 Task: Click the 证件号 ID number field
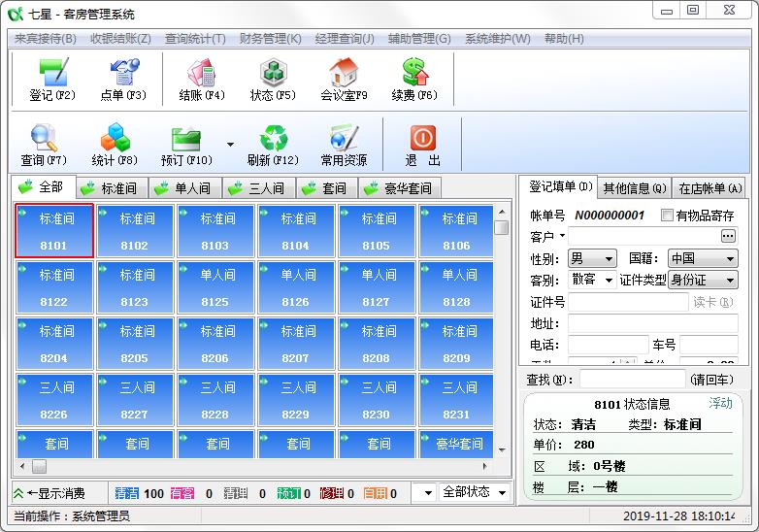click(628, 302)
